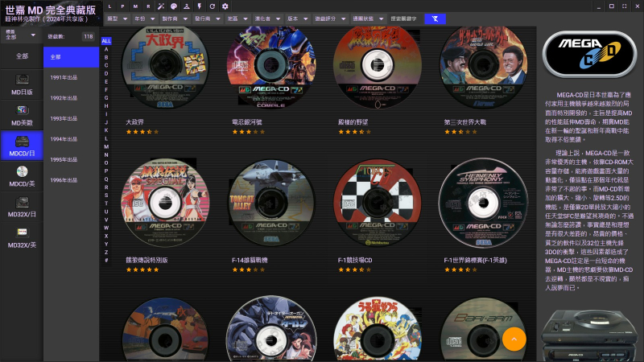
Task: Filter by 1996年出品
Action: tap(71, 179)
